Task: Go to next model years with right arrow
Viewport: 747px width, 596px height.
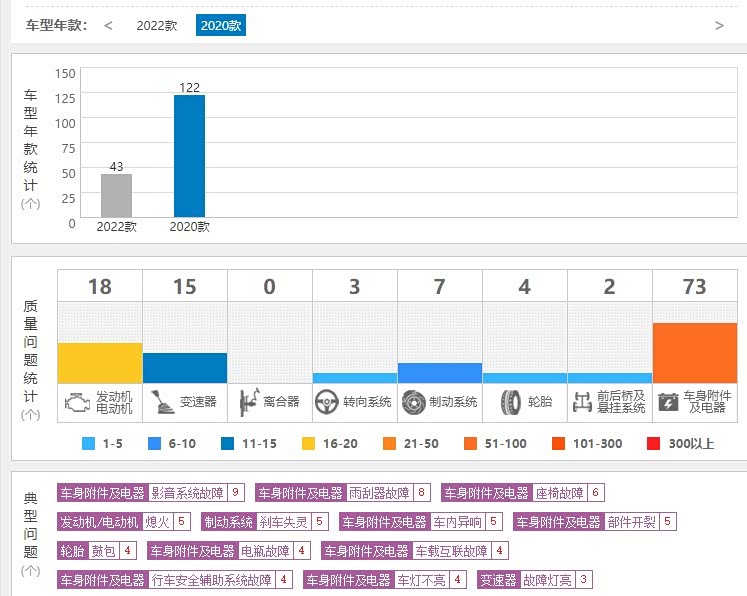Action: coord(719,25)
